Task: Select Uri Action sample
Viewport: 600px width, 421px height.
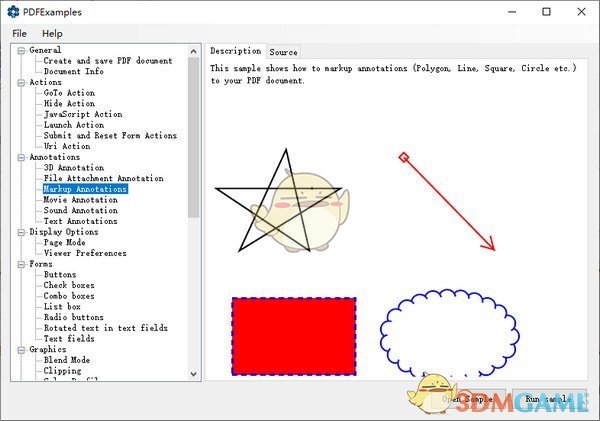Action: pos(67,146)
